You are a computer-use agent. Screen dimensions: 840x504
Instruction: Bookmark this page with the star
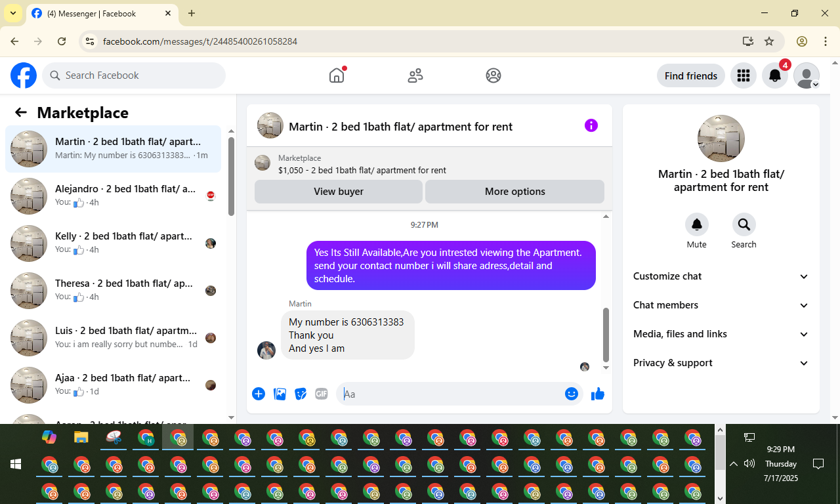[769, 41]
